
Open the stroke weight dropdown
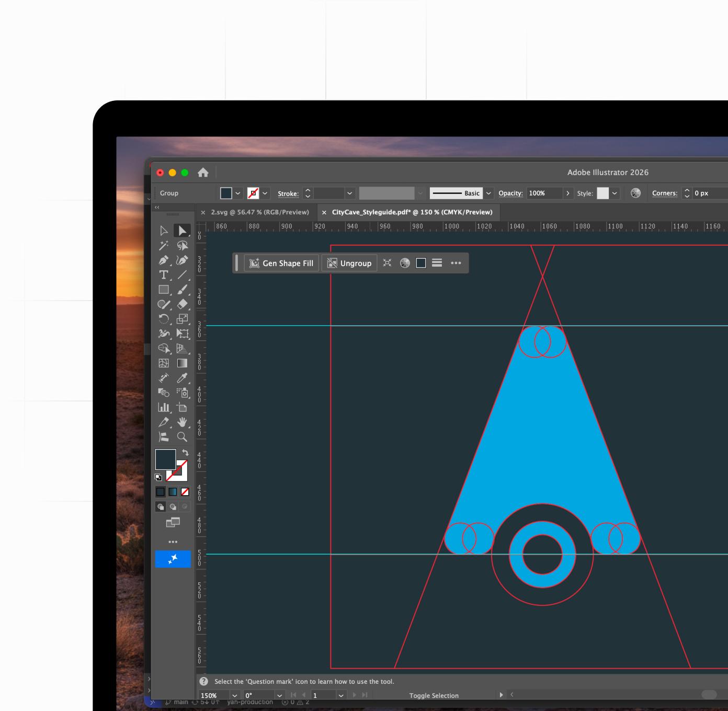(348, 193)
